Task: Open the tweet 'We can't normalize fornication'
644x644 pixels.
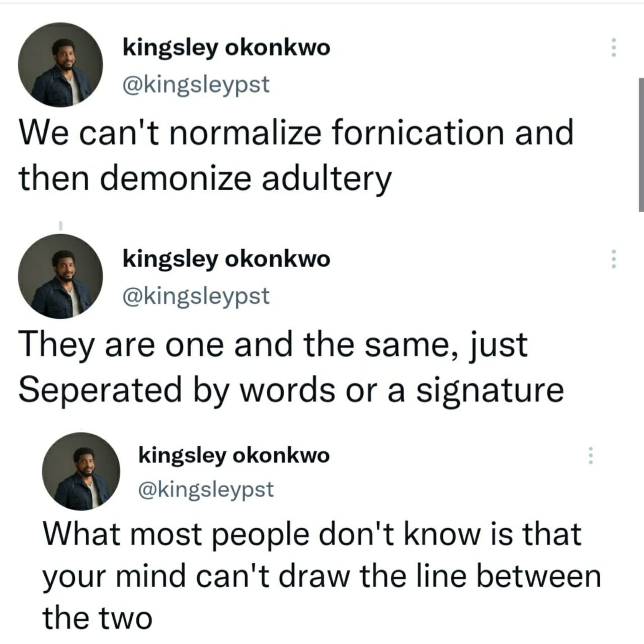Action: [296, 155]
